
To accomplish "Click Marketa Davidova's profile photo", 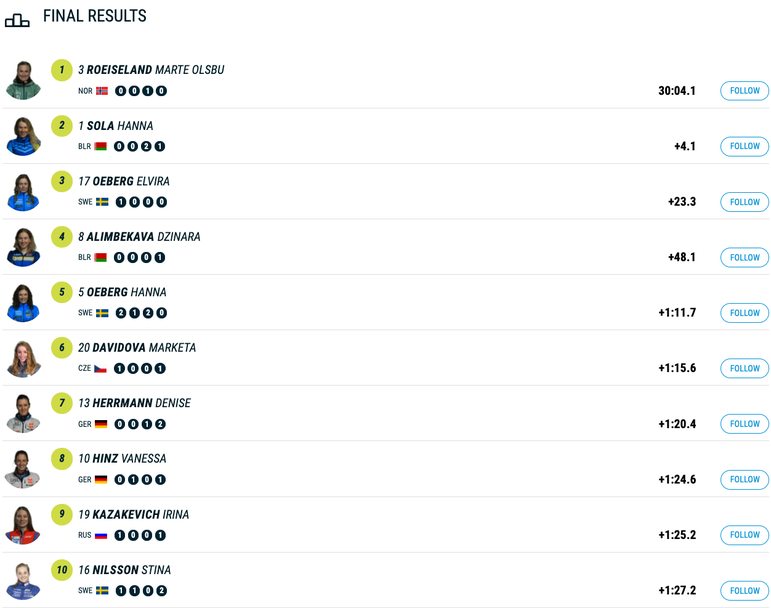I will click(22, 358).
